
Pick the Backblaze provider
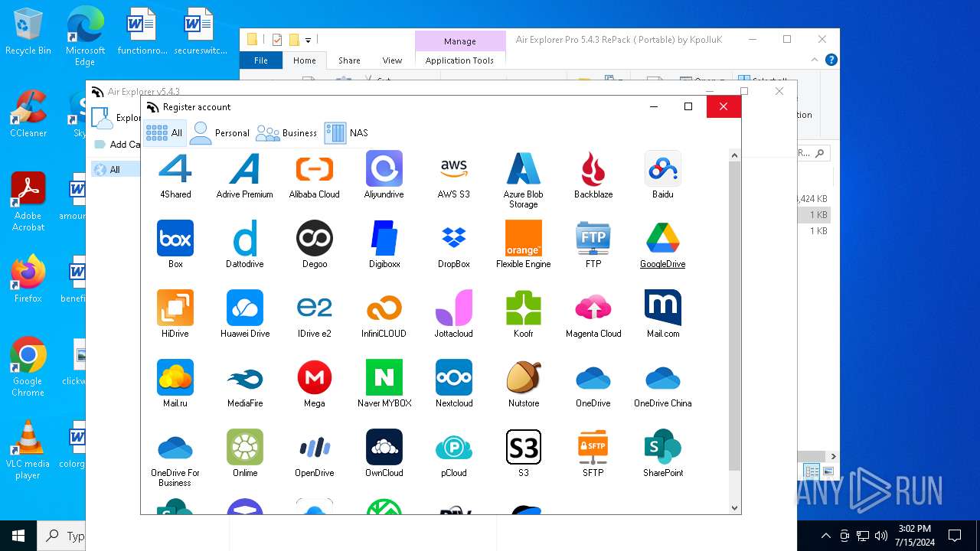pos(593,175)
